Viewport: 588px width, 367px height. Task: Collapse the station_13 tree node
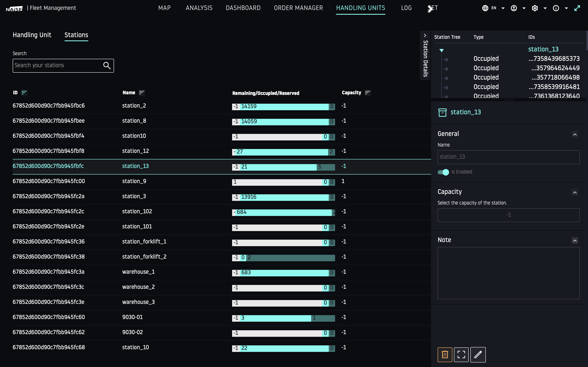point(442,50)
